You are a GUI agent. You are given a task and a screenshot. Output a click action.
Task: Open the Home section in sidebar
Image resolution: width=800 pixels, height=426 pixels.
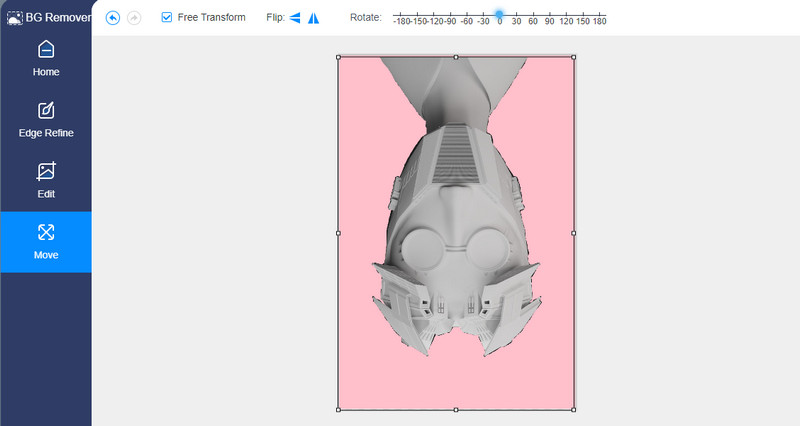click(46, 59)
